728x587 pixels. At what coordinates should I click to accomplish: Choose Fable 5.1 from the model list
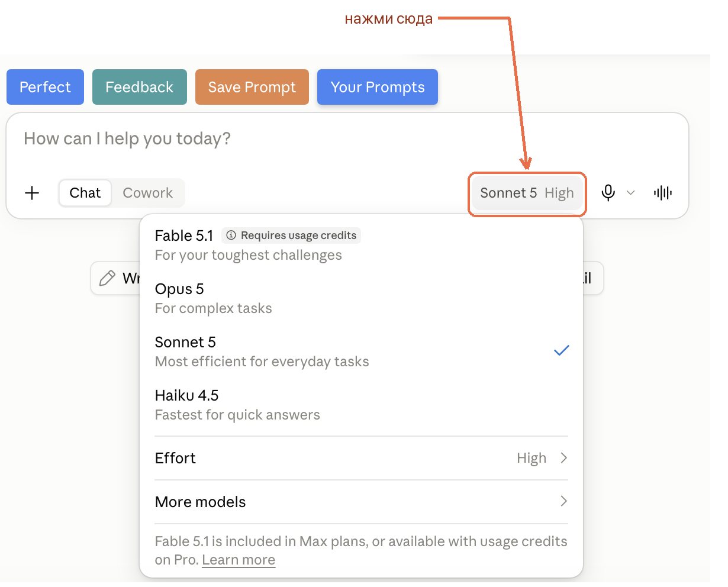[x=361, y=245]
